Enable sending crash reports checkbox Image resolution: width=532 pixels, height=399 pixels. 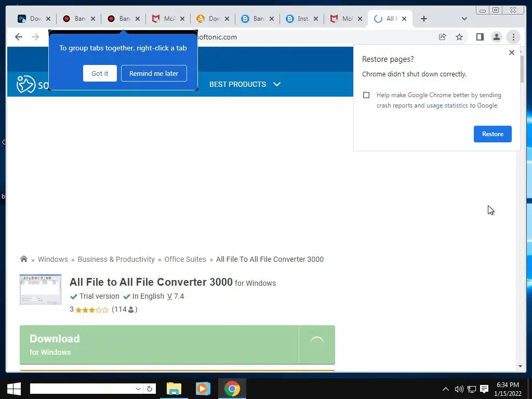pos(366,95)
